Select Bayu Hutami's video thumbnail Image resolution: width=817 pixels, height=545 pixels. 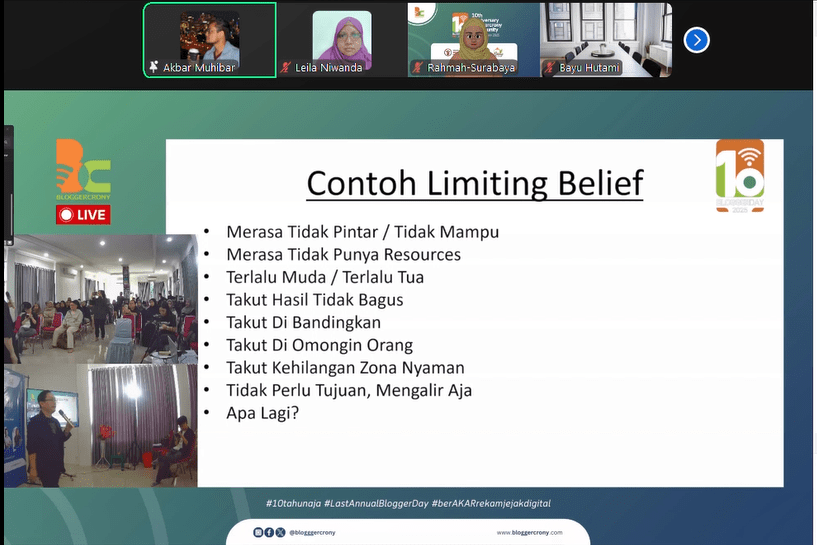(605, 38)
